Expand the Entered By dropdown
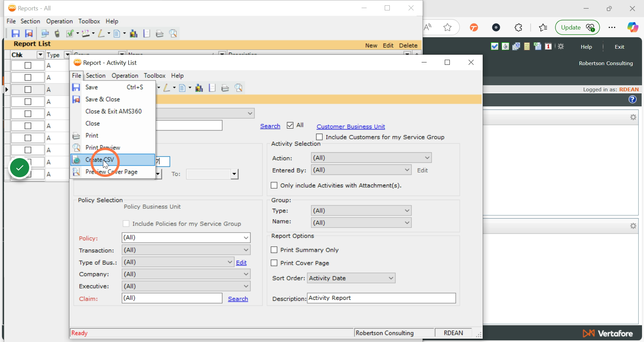Image resolution: width=644 pixels, height=342 pixels. click(x=407, y=170)
